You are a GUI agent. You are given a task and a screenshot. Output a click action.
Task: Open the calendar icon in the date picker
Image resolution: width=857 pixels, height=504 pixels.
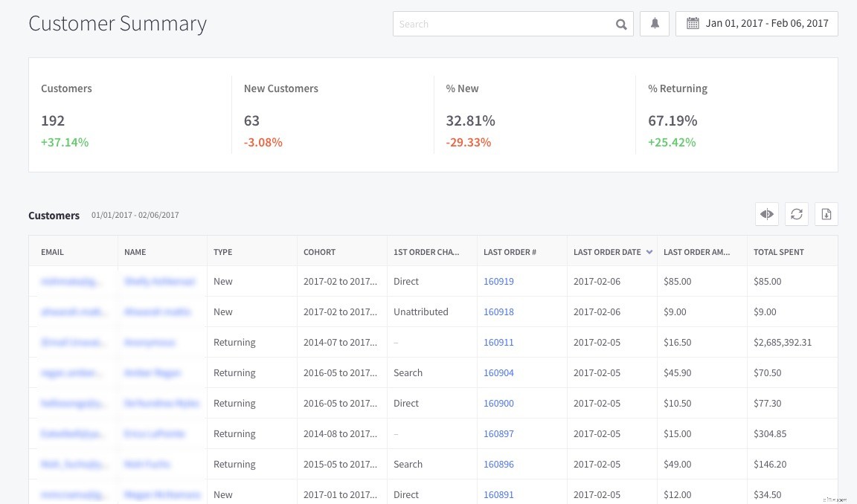pyautogui.click(x=693, y=23)
